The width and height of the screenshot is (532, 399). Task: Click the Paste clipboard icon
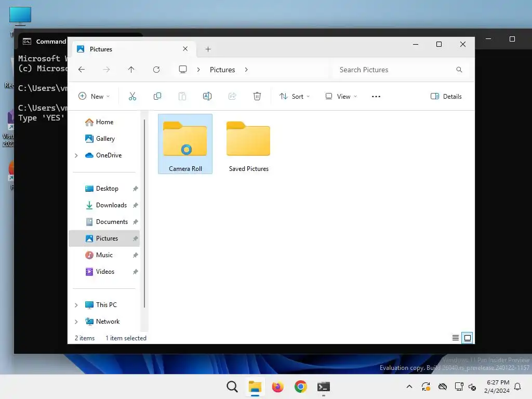click(182, 96)
